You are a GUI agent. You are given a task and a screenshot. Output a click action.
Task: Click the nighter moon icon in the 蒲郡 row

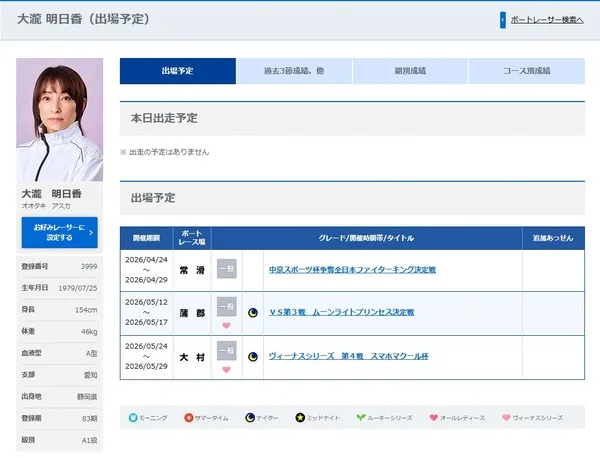pyautogui.click(x=253, y=313)
